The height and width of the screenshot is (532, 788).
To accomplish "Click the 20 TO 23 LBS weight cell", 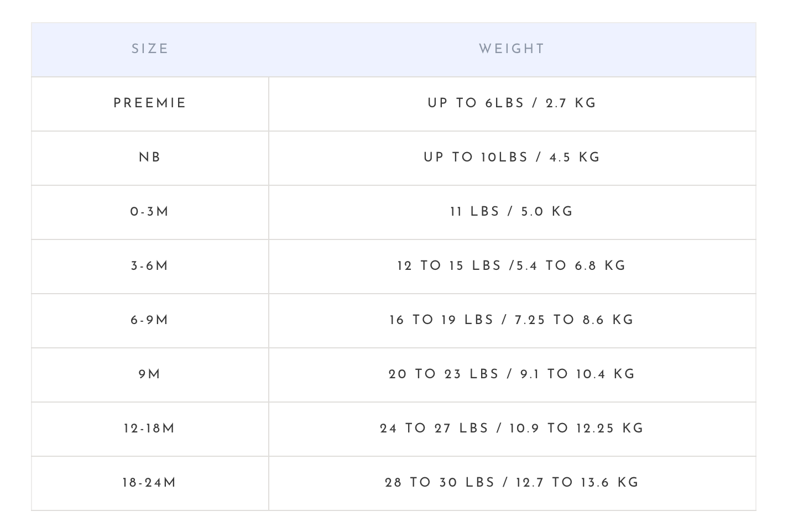I will pyautogui.click(x=512, y=375).
